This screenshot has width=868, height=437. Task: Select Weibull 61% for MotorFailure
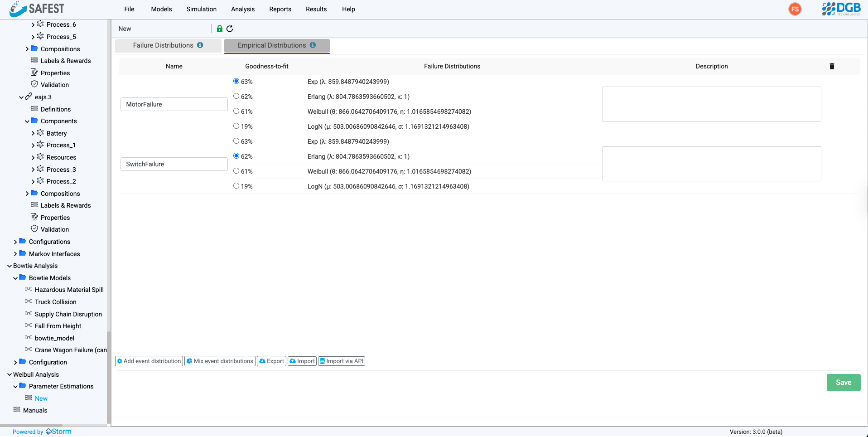point(236,111)
